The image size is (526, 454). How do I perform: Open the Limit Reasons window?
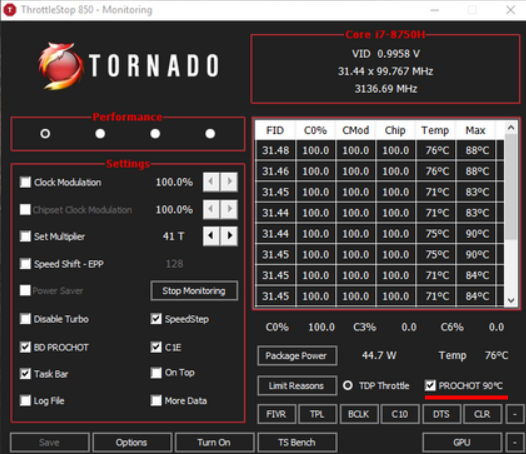297,386
